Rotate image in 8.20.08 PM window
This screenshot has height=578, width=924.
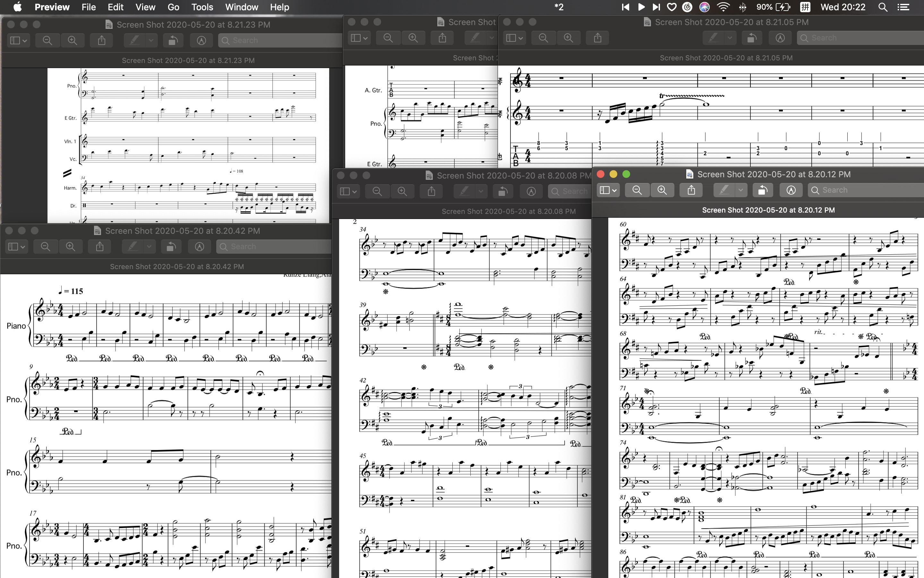[503, 191]
